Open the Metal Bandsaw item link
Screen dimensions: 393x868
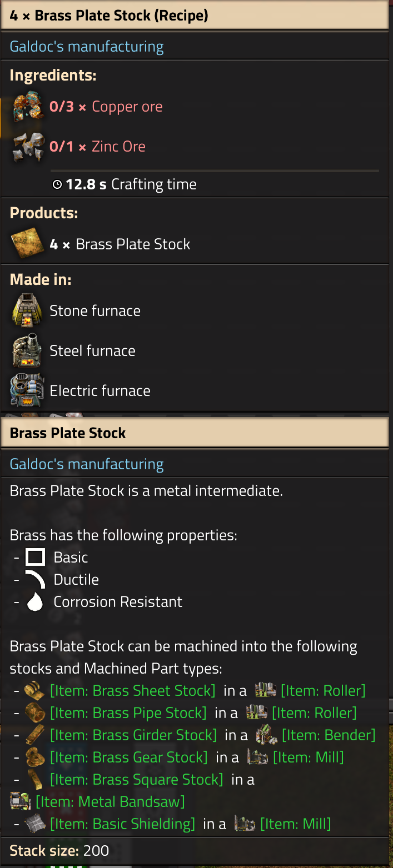pos(110,802)
